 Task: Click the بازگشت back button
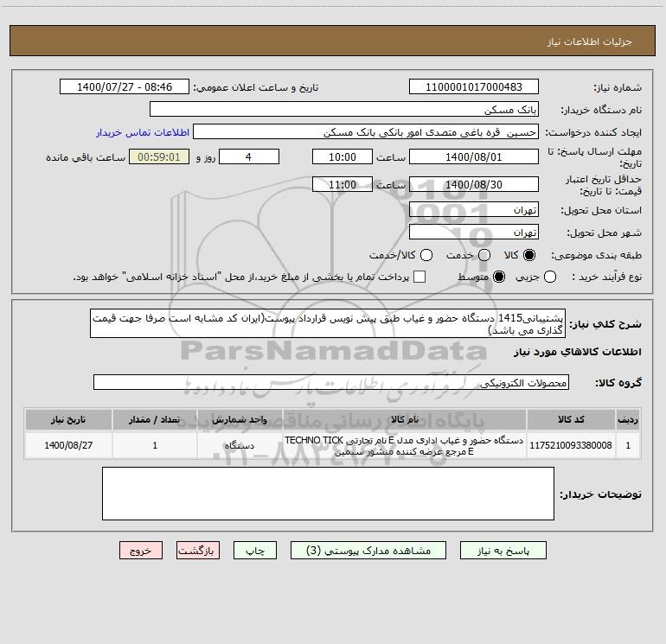click(198, 550)
